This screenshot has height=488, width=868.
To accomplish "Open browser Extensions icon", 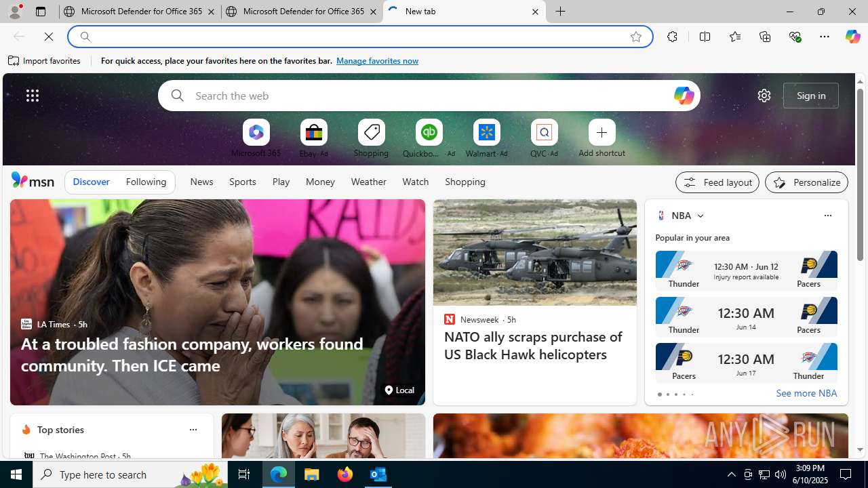I will [672, 37].
